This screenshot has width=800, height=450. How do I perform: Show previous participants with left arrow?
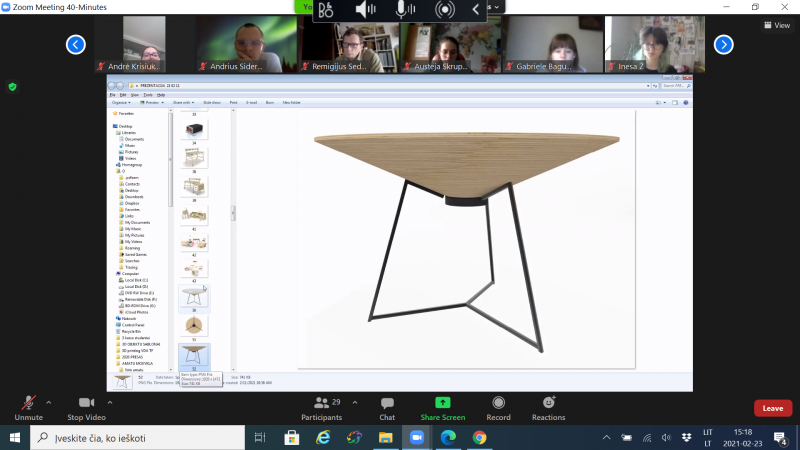76,44
